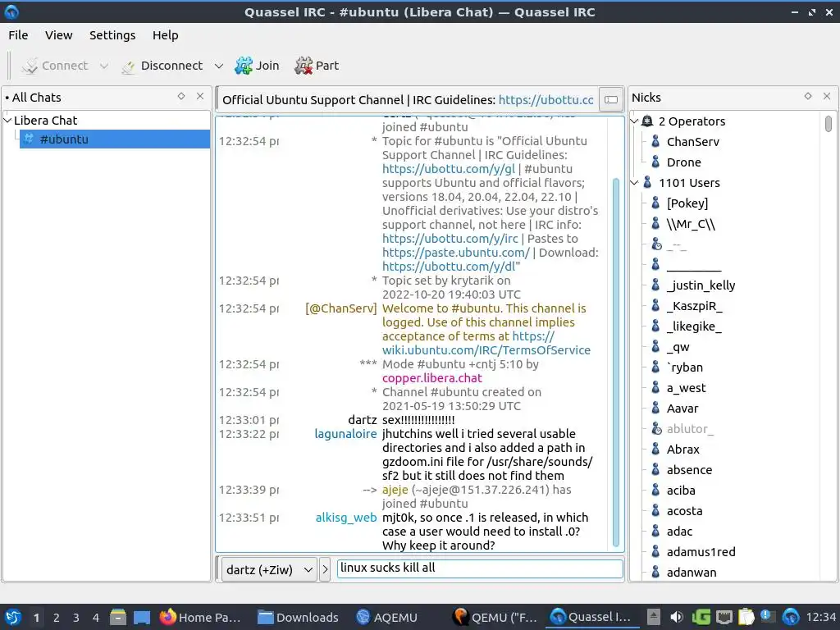Select Drone in the nick list

(683, 162)
